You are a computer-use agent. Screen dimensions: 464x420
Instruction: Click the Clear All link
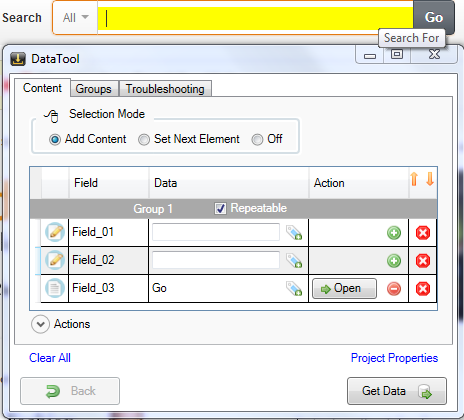(x=50, y=358)
